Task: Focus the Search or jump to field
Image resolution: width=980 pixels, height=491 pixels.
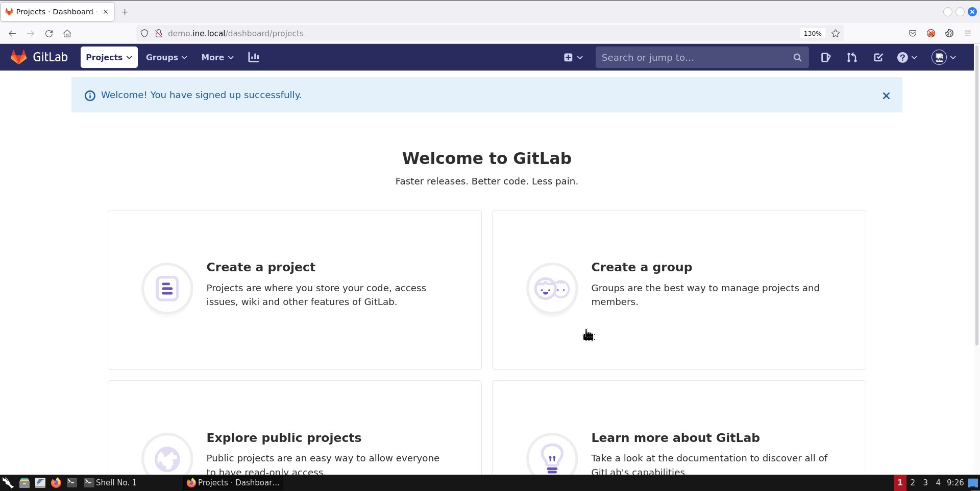Action: [x=702, y=57]
